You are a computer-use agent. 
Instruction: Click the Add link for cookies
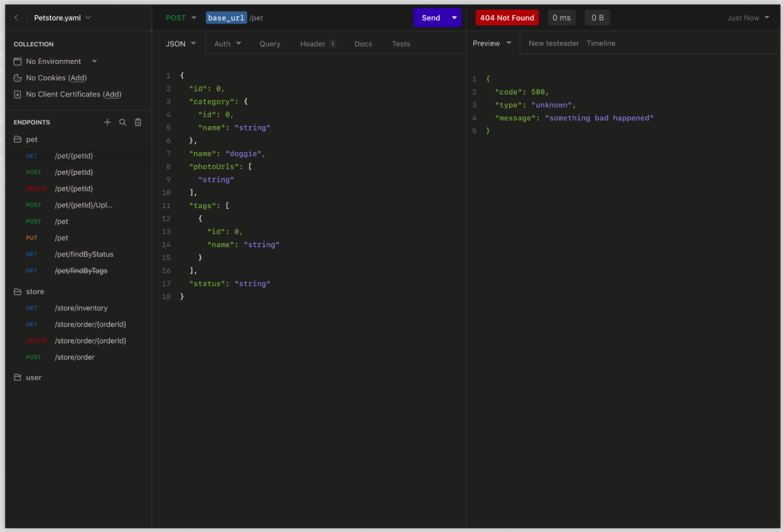coord(78,78)
